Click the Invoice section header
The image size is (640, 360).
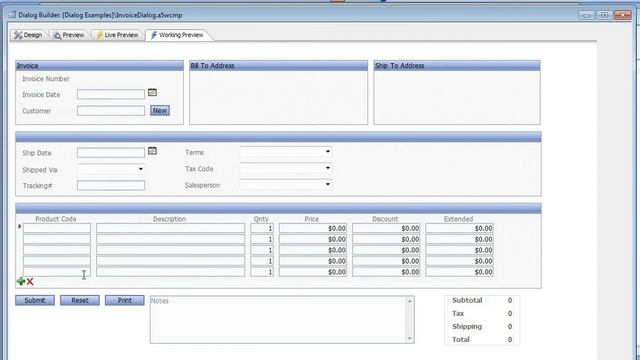tap(100, 66)
